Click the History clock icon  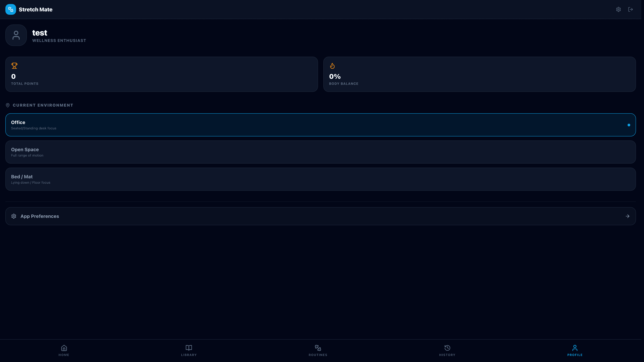pyautogui.click(x=447, y=348)
